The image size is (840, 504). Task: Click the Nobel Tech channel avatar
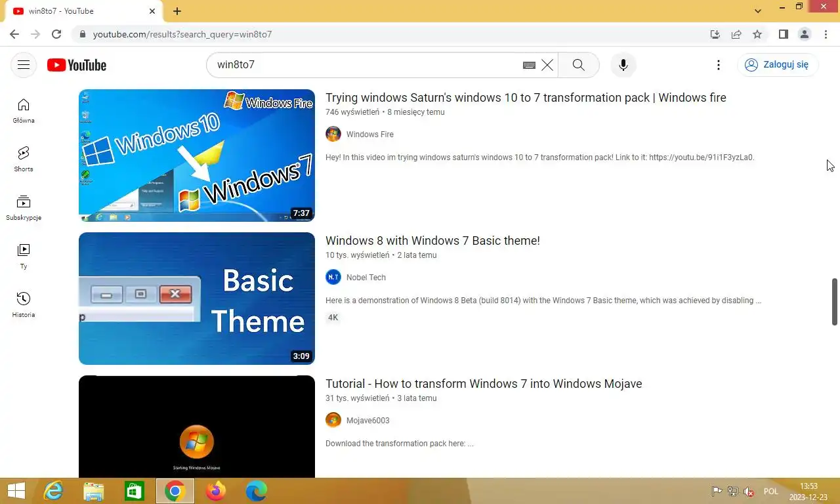(x=333, y=277)
